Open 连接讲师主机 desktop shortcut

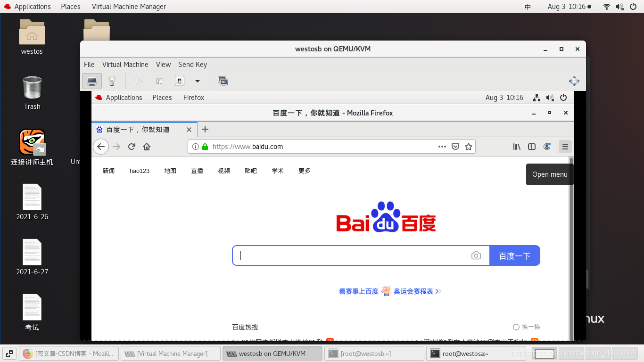point(32,147)
